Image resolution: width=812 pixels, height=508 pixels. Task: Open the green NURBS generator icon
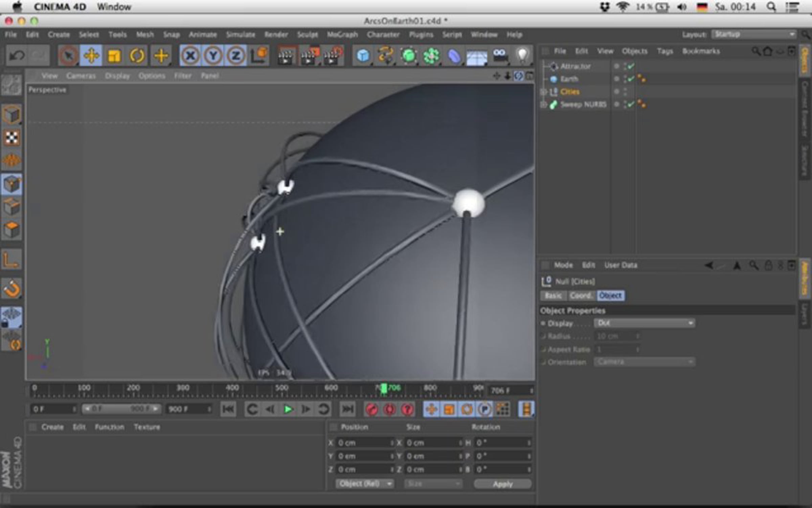409,56
